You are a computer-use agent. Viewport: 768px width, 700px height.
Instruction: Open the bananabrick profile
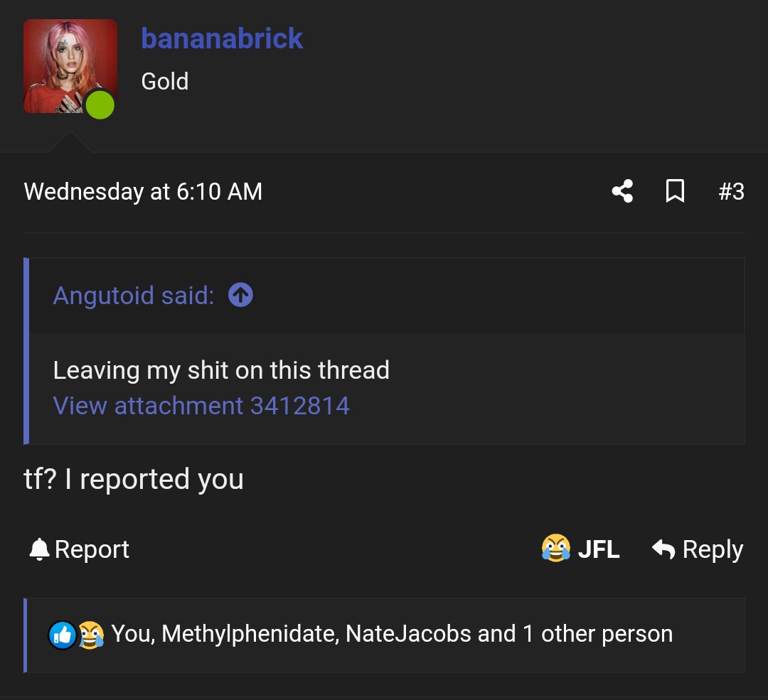(222, 38)
